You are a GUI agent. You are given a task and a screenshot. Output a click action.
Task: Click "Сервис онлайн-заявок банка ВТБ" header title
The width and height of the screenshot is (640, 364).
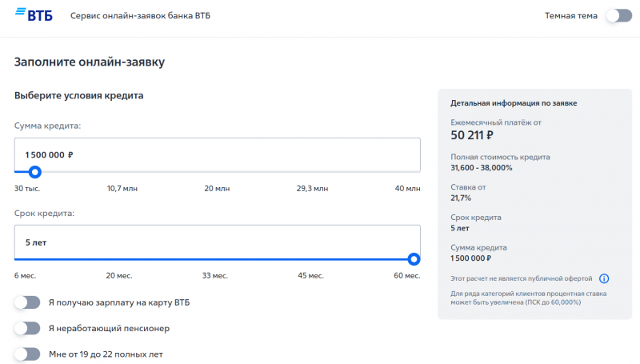[140, 16]
